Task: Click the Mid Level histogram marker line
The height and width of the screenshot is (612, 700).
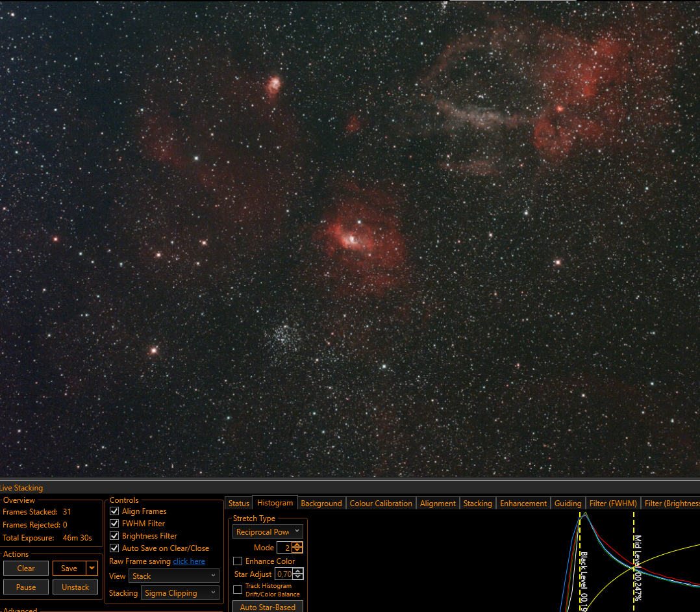Action: (x=634, y=562)
